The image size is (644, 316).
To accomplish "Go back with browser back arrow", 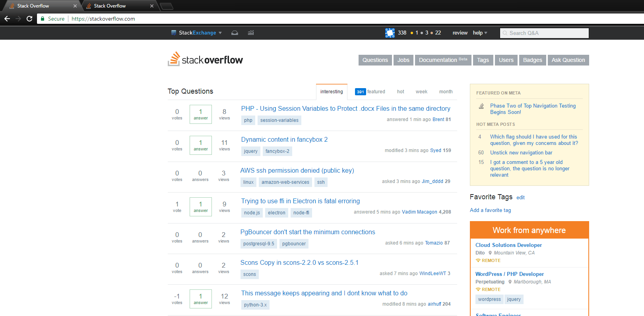I will click(7, 19).
